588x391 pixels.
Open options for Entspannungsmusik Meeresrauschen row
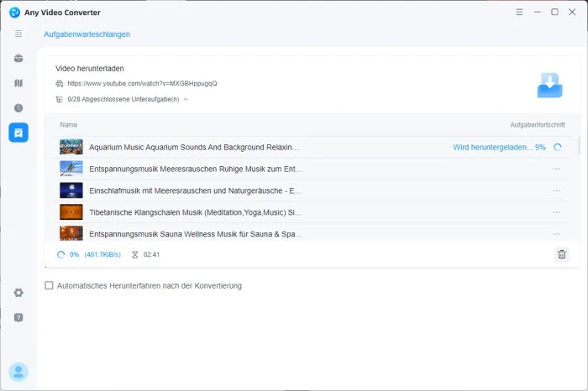(555, 169)
